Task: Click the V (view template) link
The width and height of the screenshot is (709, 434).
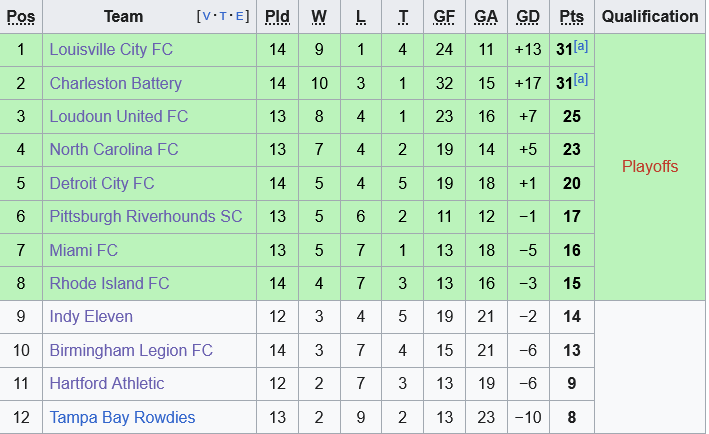Action: (206, 17)
